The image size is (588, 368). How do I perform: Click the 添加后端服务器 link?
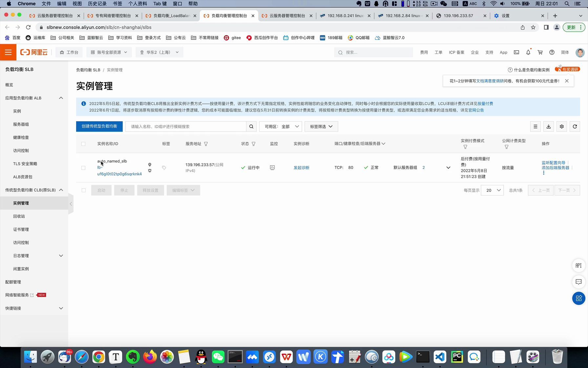(555, 168)
